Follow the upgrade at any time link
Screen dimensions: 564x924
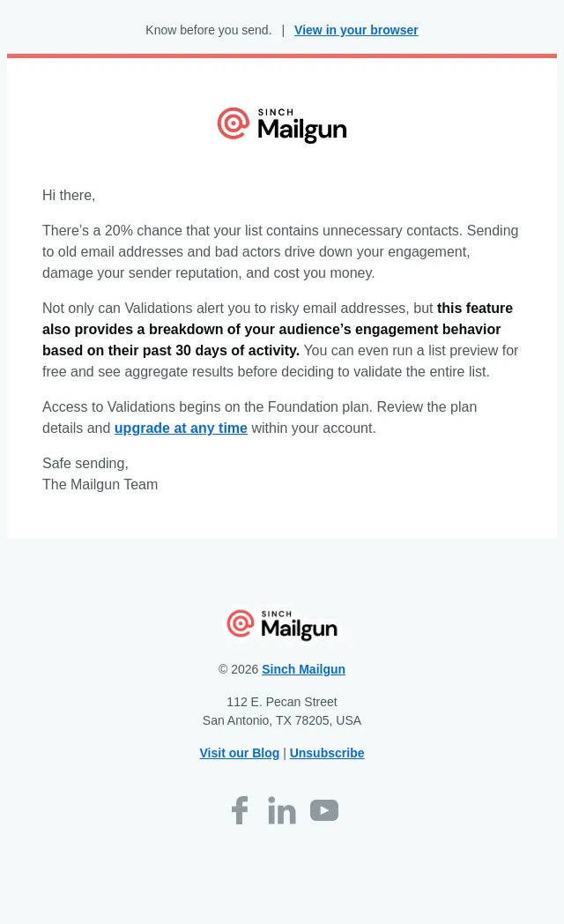point(181,428)
